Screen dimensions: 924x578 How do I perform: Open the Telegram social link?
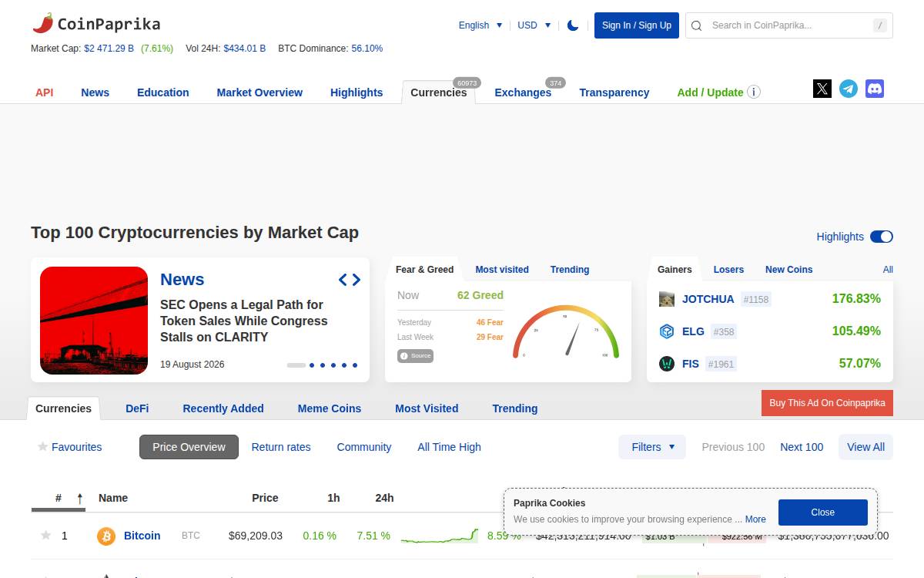[x=849, y=89]
